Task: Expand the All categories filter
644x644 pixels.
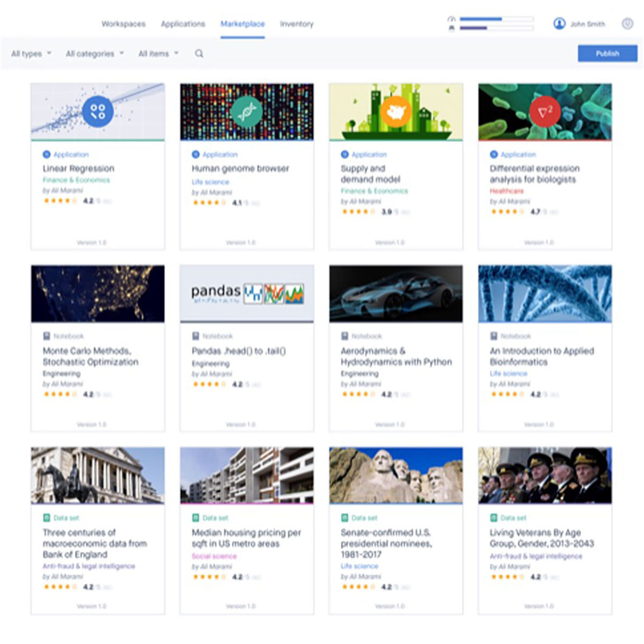Action: click(x=94, y=54)
